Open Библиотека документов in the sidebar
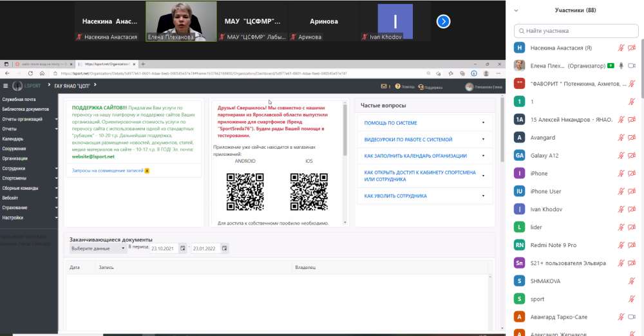Viewport: 644px width, 336px height. 26,109
